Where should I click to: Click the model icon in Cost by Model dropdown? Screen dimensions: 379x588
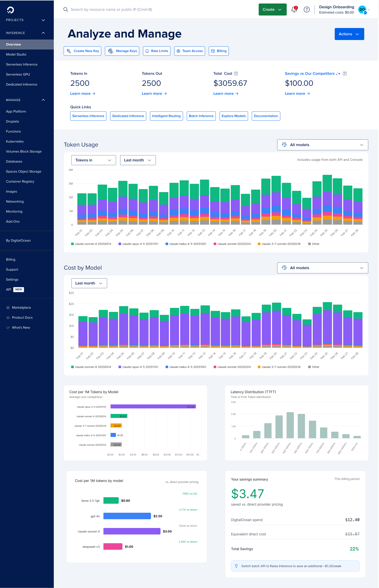(x=284, y=268)
